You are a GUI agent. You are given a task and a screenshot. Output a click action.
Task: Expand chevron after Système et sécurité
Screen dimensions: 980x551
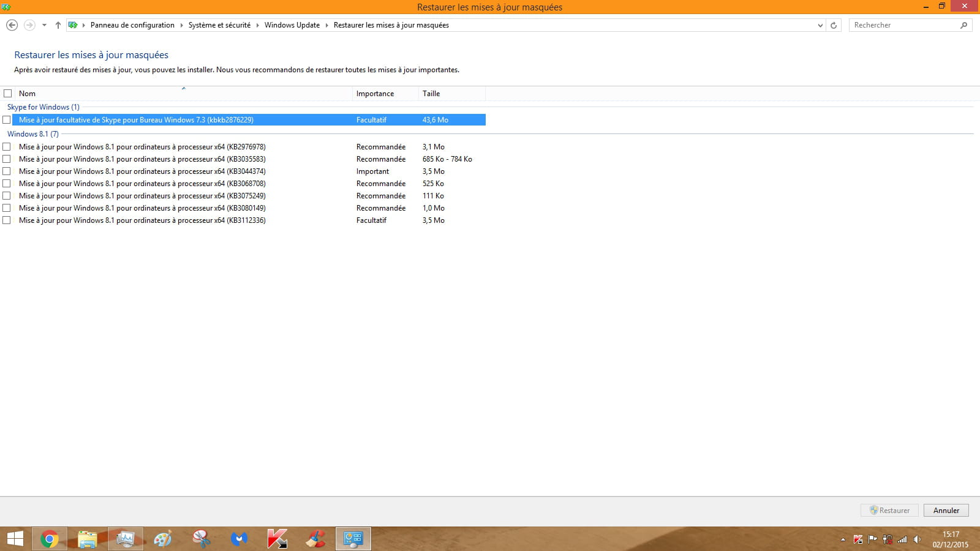257,25
